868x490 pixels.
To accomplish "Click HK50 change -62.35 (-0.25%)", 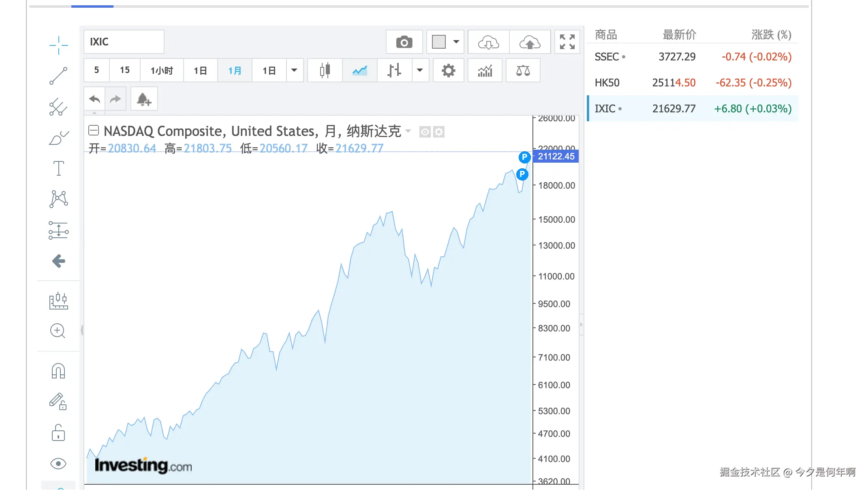I will 753,83.
